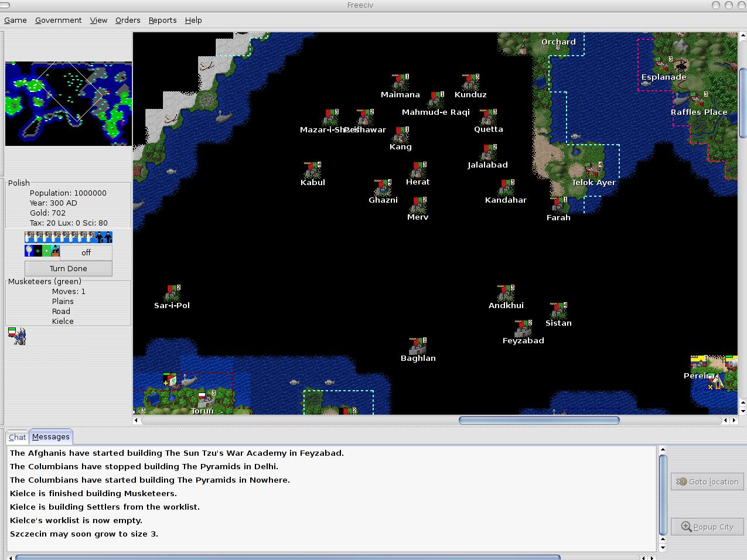This screenshot has width=747, height=560.
Task: Click the whale resource next to the ship
Action: click(x=189, y=381)
